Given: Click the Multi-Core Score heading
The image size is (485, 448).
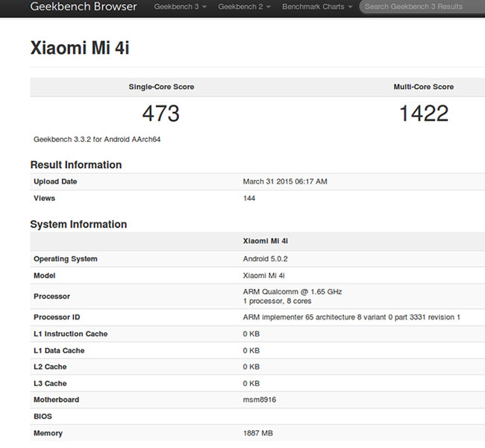Looking at the screenshot, I should point(424,87).
